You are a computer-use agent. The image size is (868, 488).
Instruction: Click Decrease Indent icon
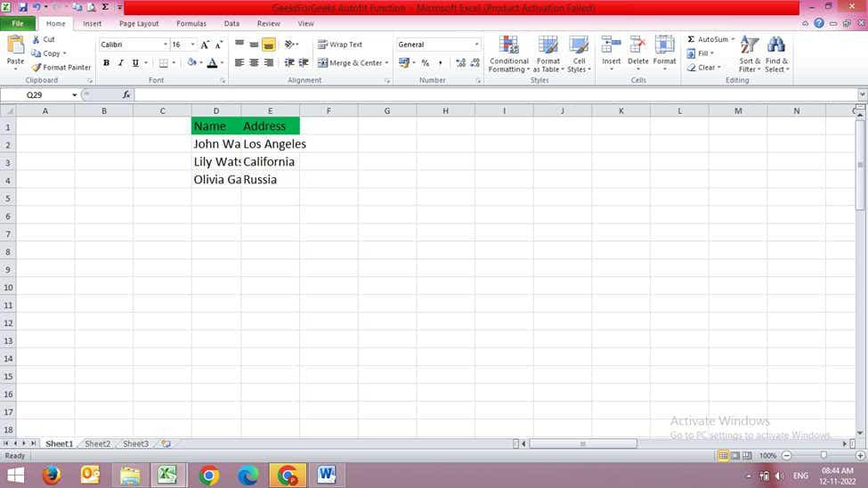pos(289,63)
